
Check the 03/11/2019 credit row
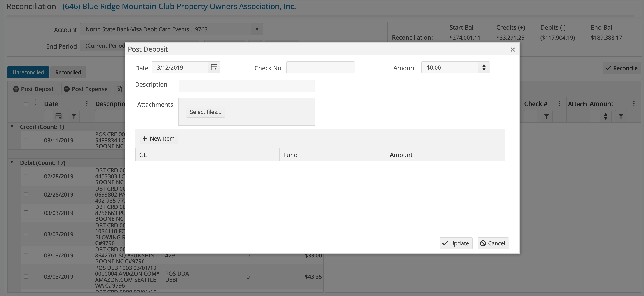26,140
